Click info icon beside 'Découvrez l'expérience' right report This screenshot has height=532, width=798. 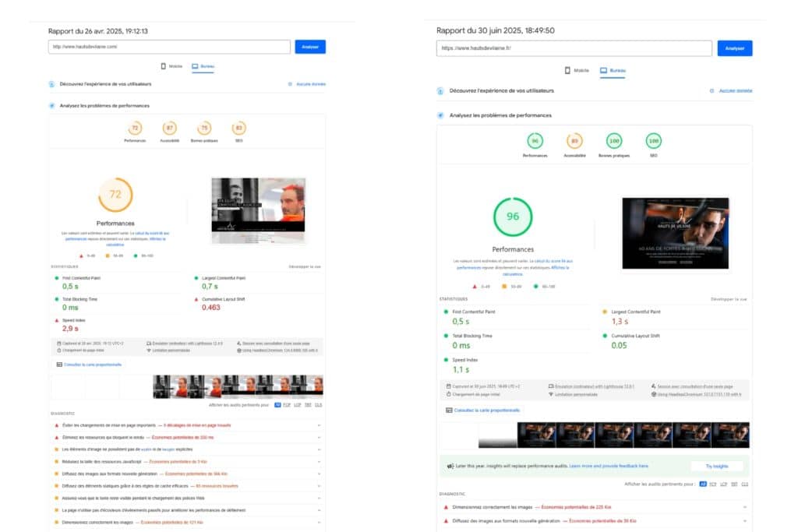[x=440, y=91]
